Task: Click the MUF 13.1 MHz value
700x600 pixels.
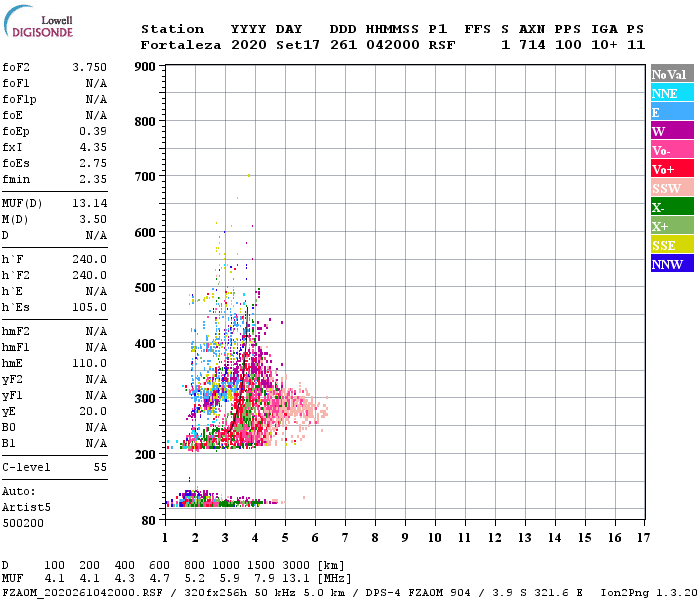Action: (296, 579)
